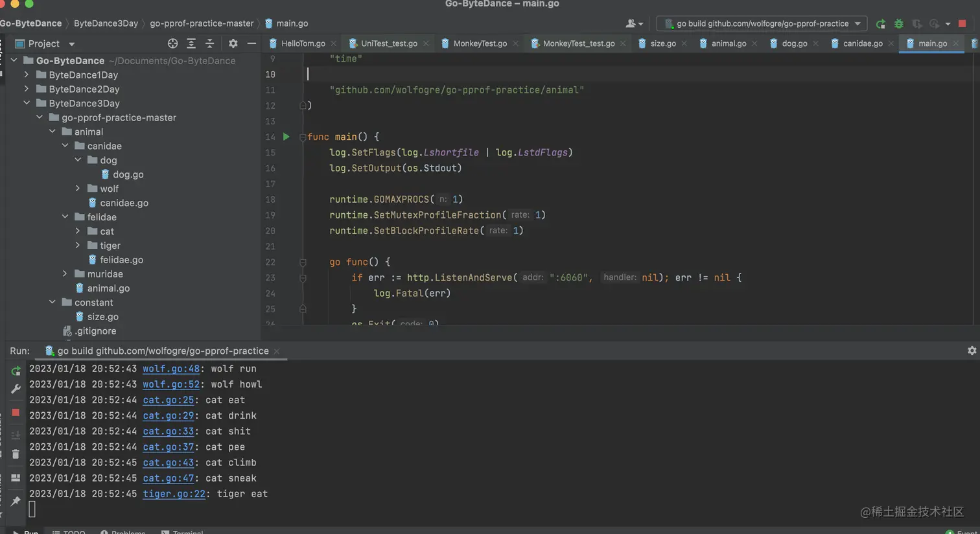Screen dimensions: 980x534
Task: Expand the ByteDance2Day folder
Action: 27,89
